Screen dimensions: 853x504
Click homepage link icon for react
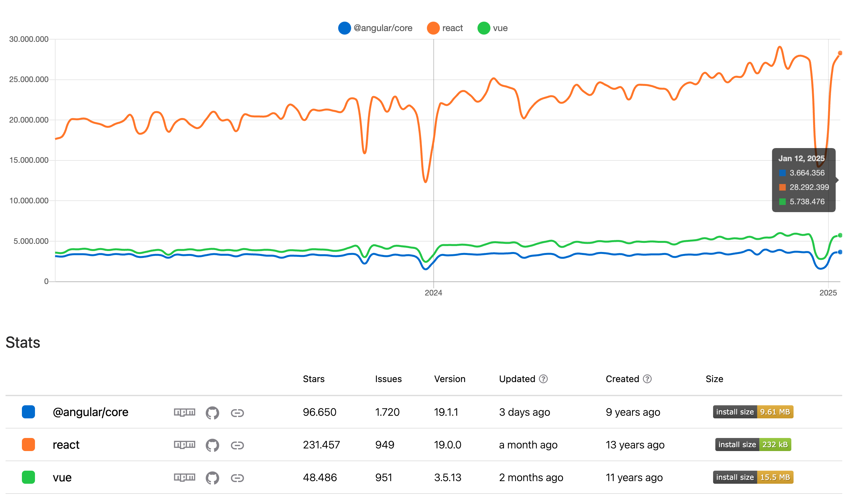(237, 445)
